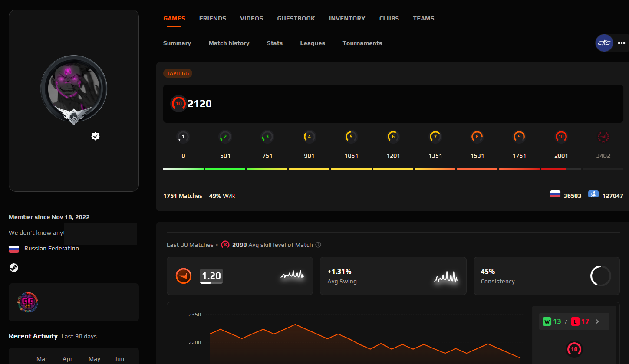This screenshot has width=629, height=364.
Task: Click the country ranking 36503
Action: coord(572,196)
